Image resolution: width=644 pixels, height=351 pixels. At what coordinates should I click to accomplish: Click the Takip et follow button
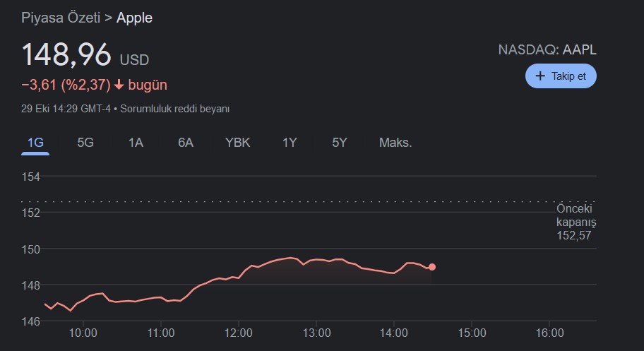pyautogui.click(x=561, y=76)
